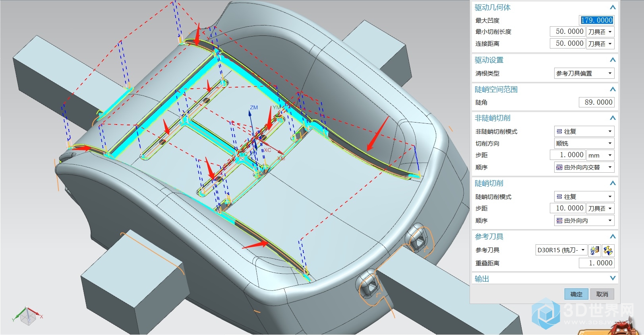Screen dimensions: 644x335
Task: Open the 由外向内 order dropdown
Action: pyautogui.click(x=584, y=220)
